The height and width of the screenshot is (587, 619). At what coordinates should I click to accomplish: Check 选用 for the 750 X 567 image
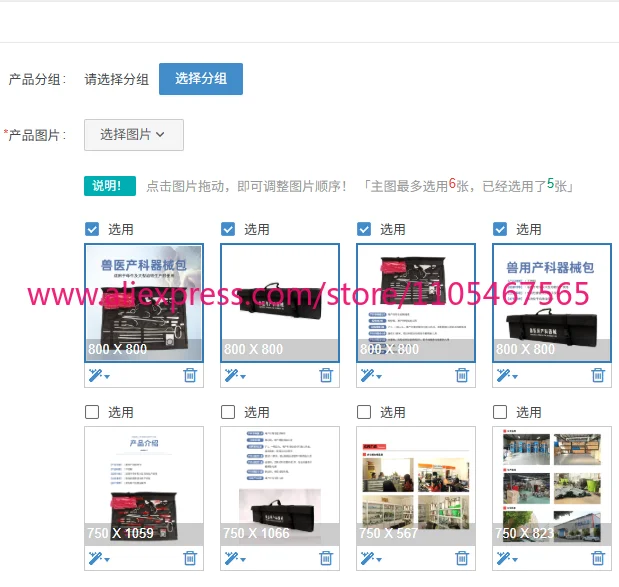(364, 412)
